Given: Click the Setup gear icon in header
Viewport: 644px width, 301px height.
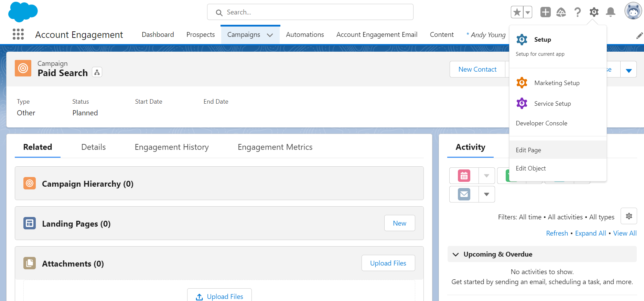Looking at the screenshot, I should click(594, 12).
